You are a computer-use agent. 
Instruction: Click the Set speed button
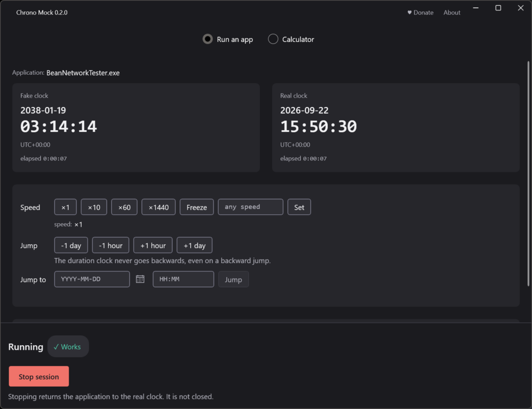(299, 207)
